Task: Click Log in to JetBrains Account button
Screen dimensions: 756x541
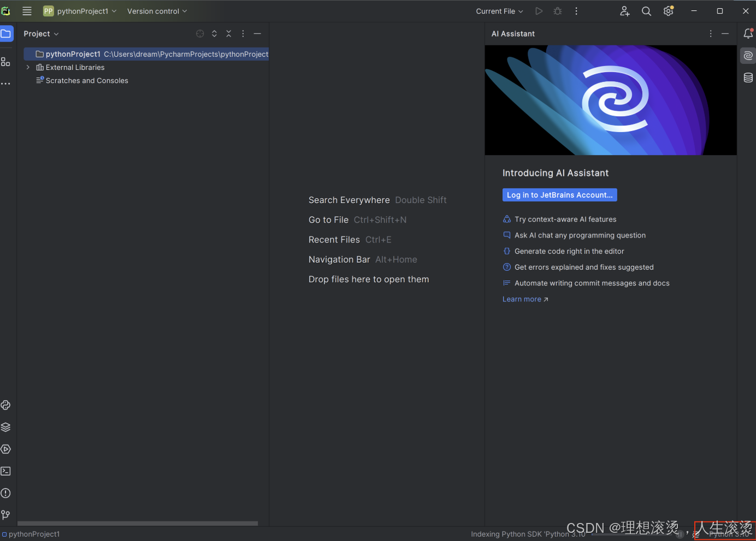Action: (560, 195)
